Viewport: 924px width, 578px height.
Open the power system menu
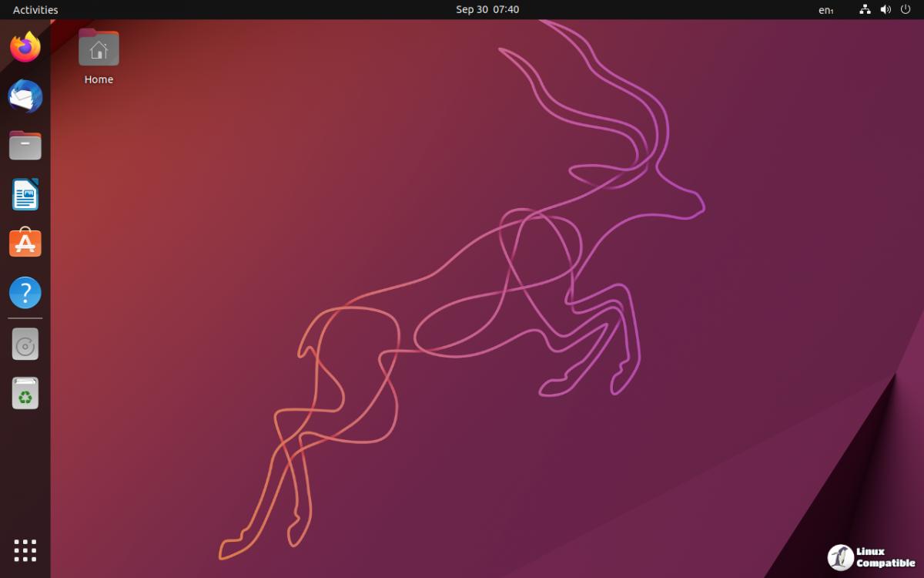[907, 10]
